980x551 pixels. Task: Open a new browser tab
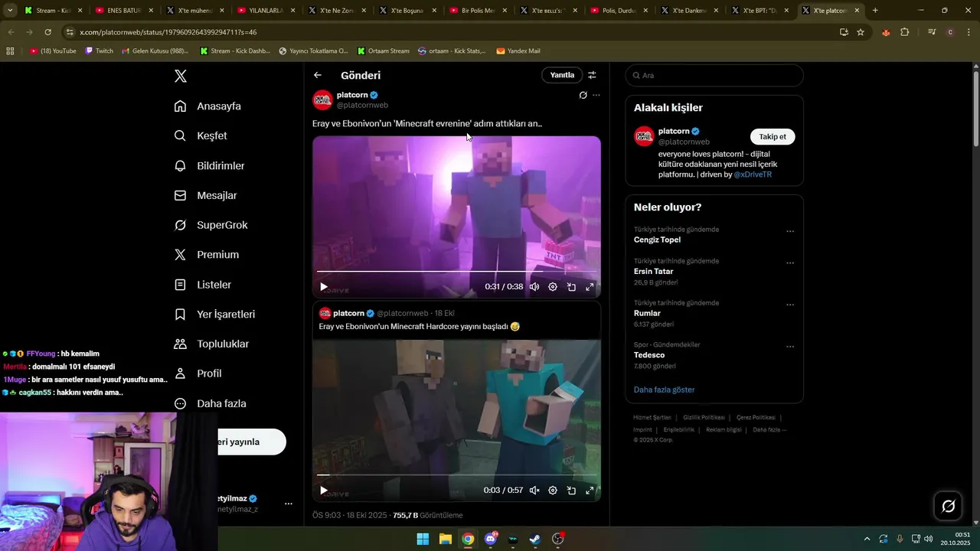875,11
